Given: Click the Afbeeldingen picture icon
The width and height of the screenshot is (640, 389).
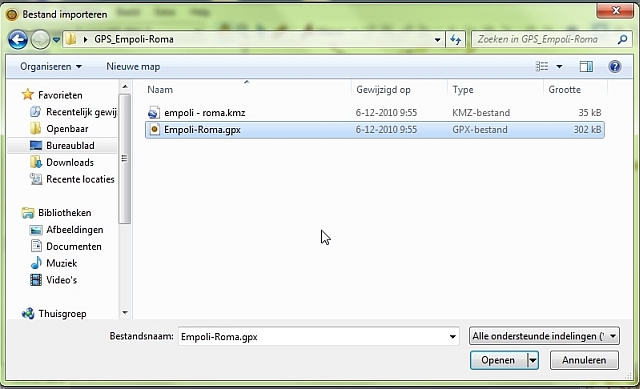Looking at the screenshot, I should [36, 230].
